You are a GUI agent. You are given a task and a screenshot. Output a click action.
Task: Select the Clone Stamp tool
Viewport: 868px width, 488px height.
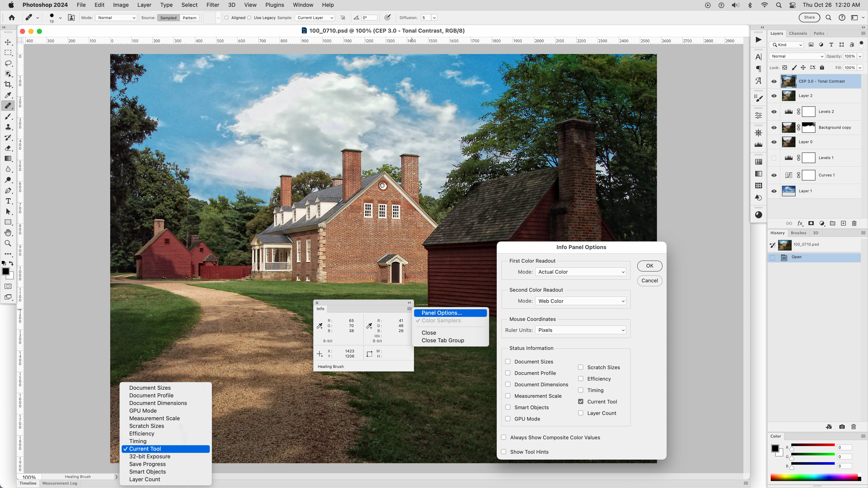8,127
